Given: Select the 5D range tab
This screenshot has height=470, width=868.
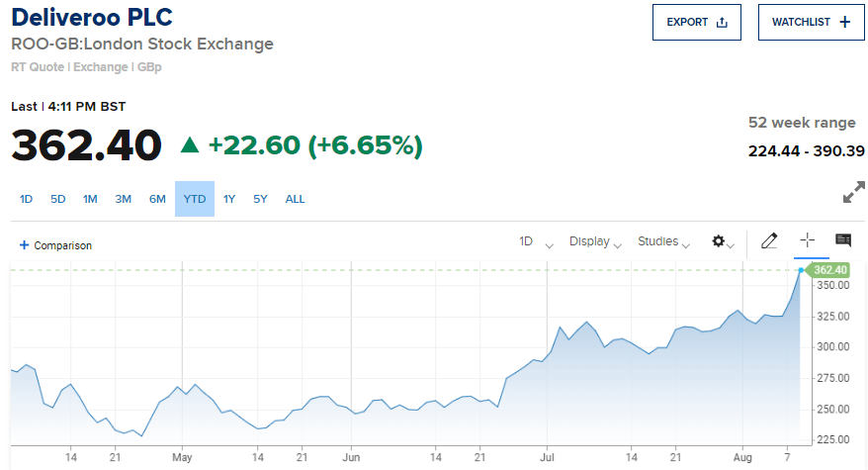Looking at the screenshot, I should (58, 199).
